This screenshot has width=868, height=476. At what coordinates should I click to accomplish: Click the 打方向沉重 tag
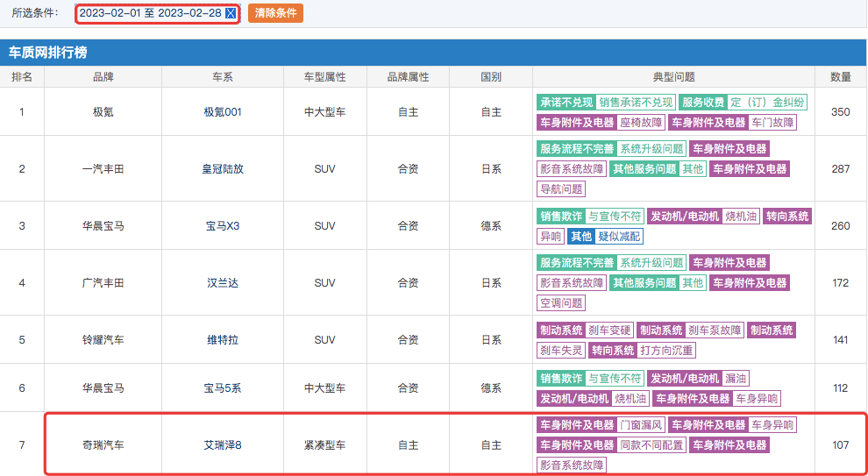click(666, 351)
